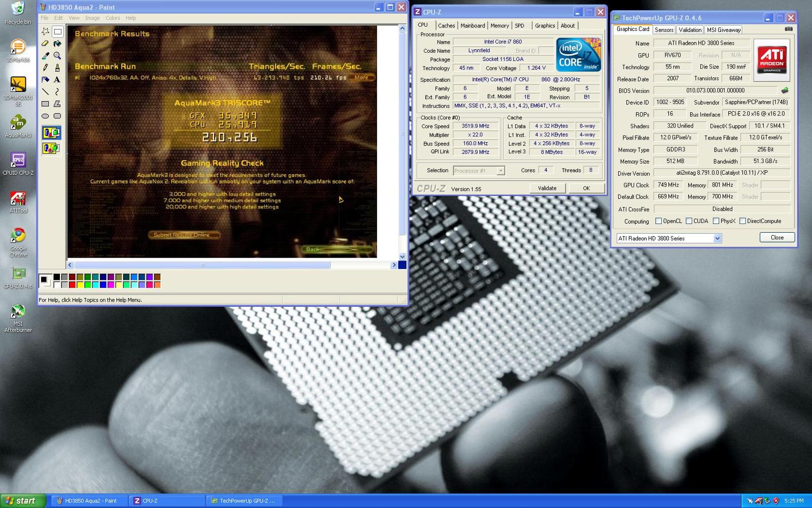
Task: Select the Ellipse shape tool
Action: coord(45,116)
